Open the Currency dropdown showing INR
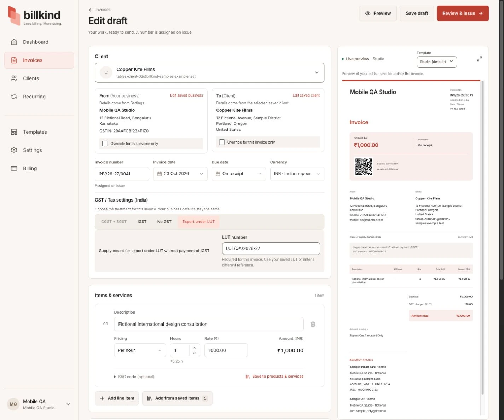 (297, 174)
